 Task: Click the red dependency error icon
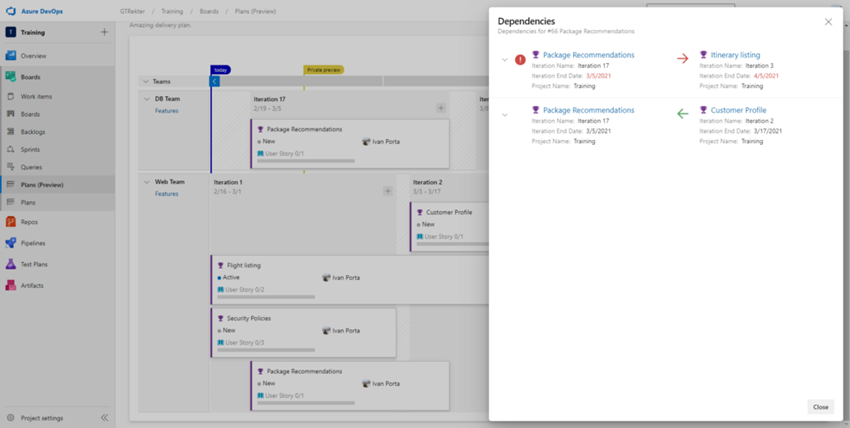520,60
